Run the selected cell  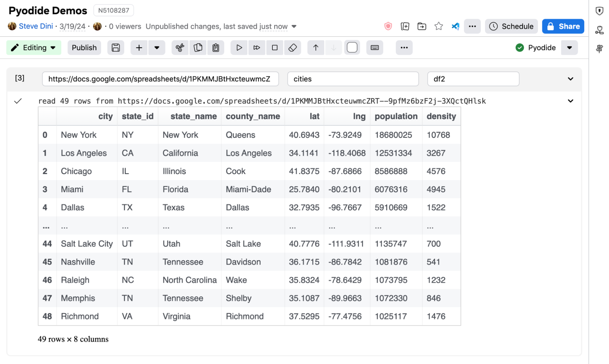point(239,47)
